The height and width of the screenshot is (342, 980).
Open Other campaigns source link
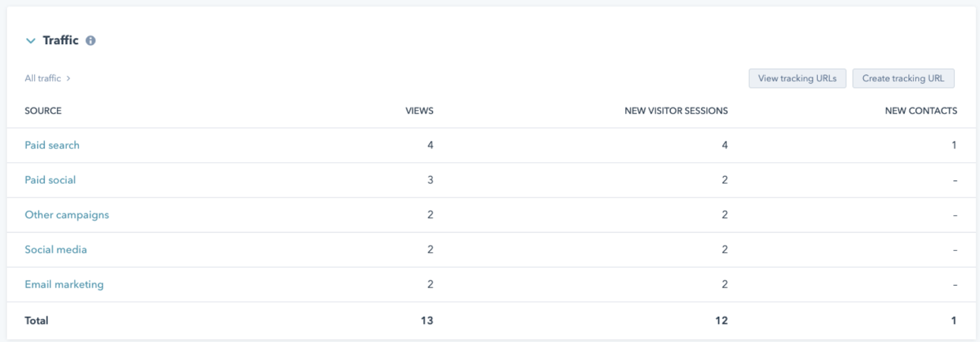click(67, 215)
